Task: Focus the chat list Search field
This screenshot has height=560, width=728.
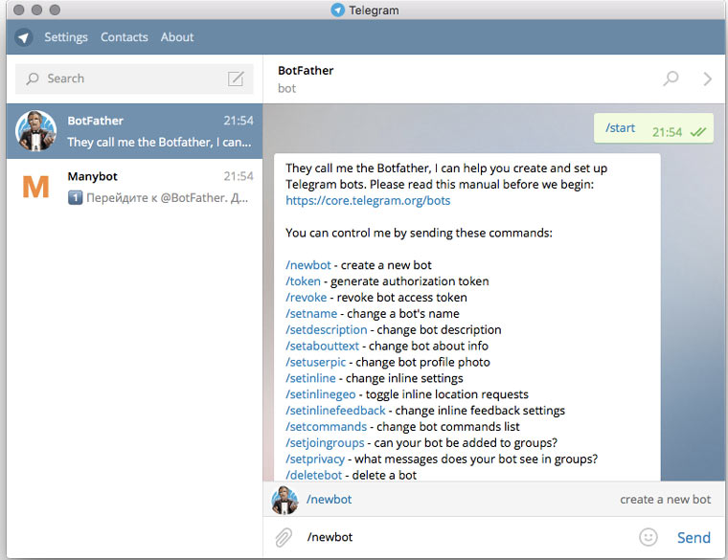Action: (x=134, y=78)
